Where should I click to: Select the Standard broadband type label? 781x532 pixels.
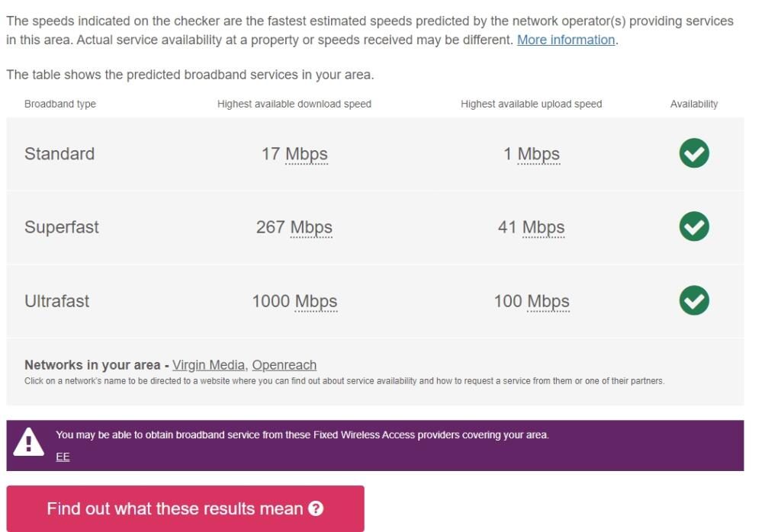(x=59, y=154)
